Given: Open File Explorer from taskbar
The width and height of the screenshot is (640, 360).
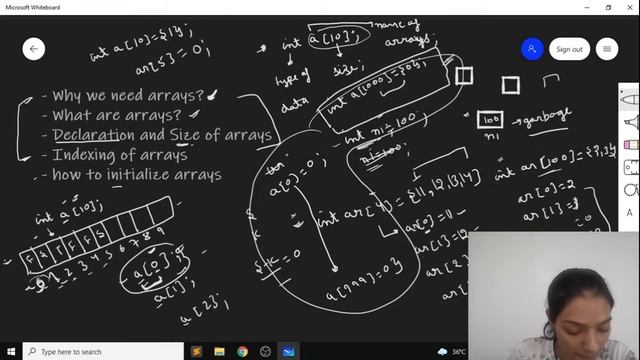Looking at the screenshot, I should 220,351.
